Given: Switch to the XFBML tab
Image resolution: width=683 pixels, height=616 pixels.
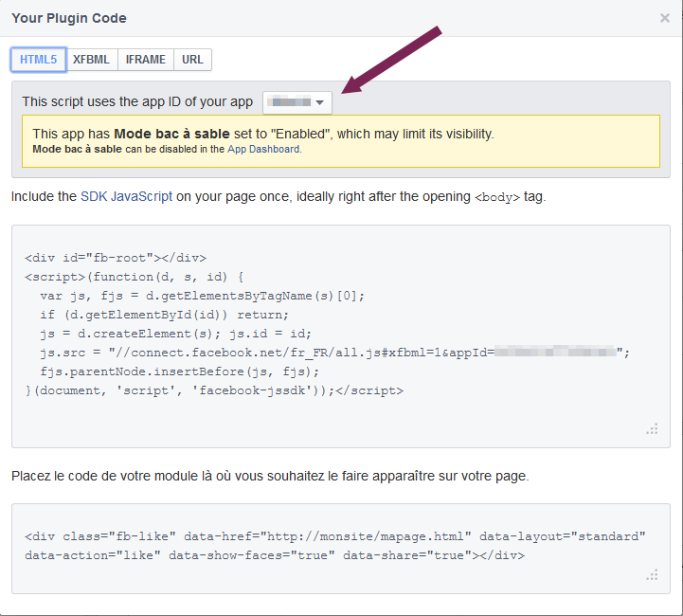Looking at the screenshot, I should click(x=91, y=60).
